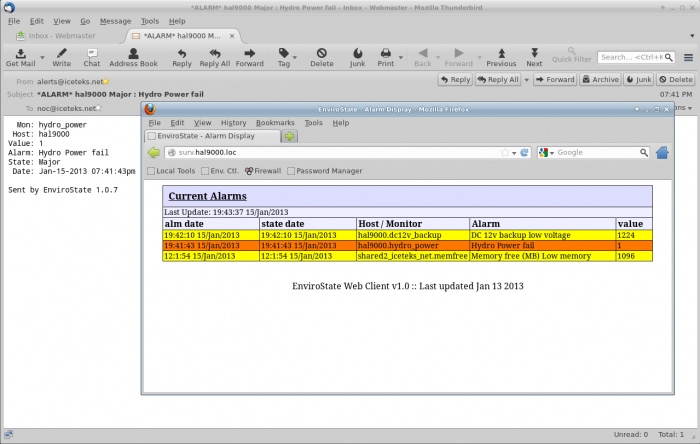Open Thunderbird File menu
This screenshot has height=444, width=700.
[x=14, y=21]
